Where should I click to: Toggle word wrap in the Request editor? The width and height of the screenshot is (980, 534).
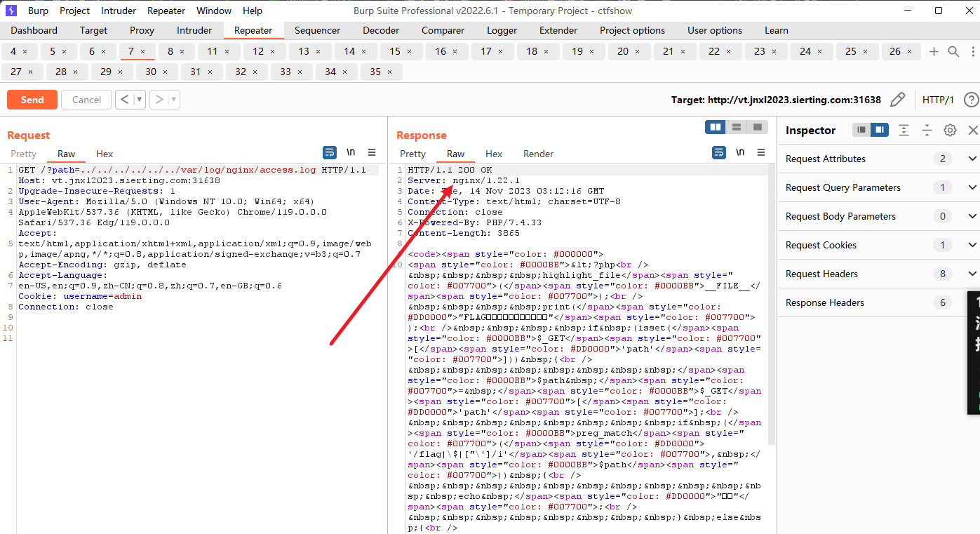pos(329,152)
